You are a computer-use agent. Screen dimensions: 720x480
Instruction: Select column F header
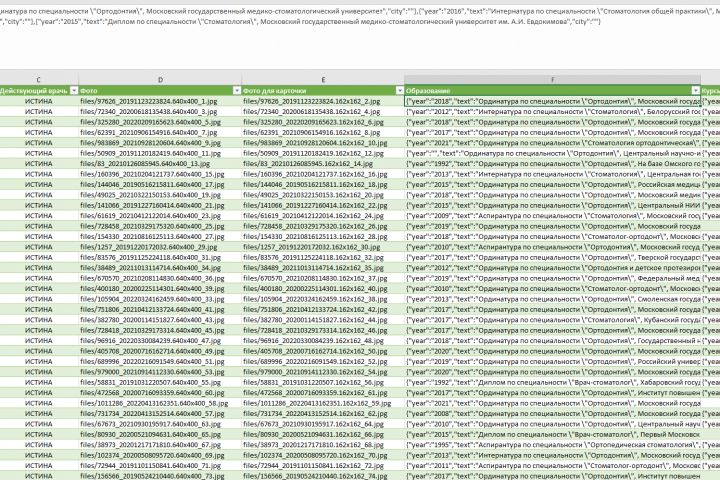coord(552,80)
